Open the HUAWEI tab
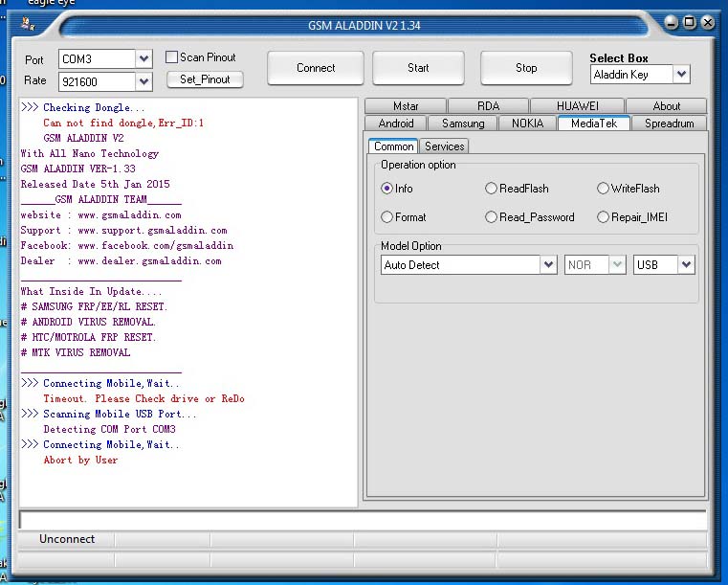 (578, 106)
